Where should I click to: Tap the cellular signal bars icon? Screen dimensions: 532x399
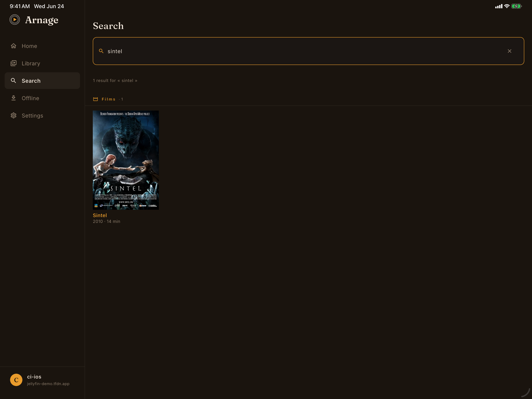(x=499, y=6)
